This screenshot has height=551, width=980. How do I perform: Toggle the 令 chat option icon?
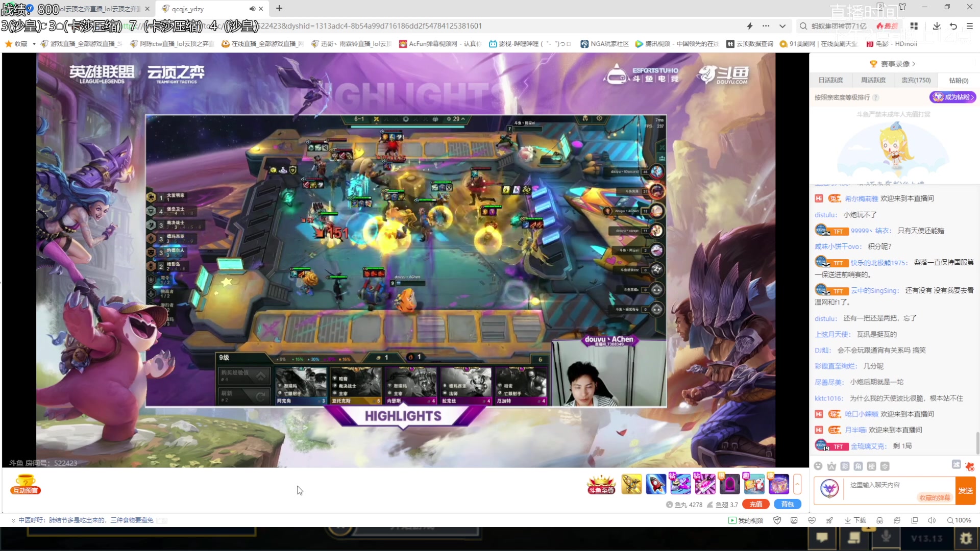(885, 466)
